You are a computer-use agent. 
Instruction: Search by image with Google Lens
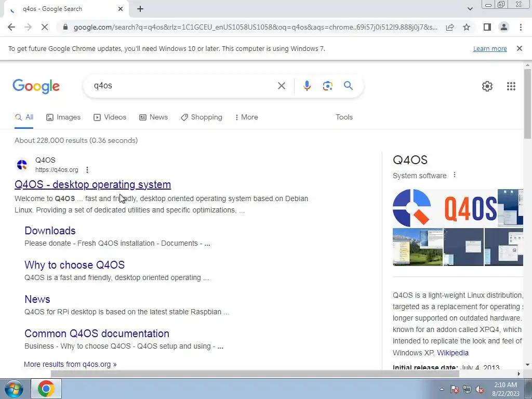pos(327,86)
